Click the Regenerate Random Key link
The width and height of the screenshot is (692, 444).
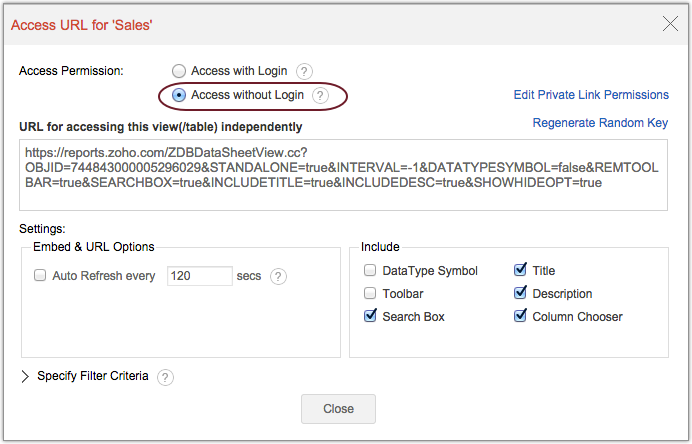pyautogui.click(x=600, y=123)
